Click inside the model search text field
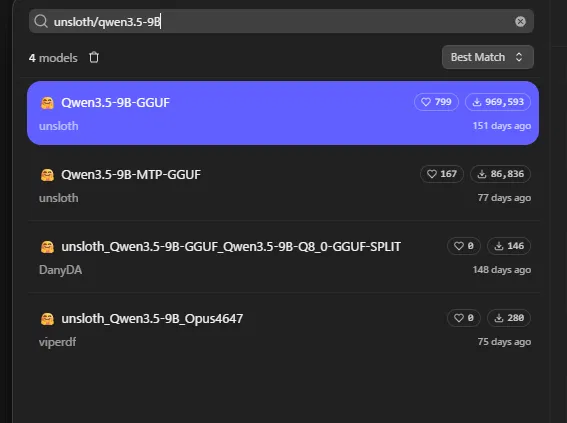 point(281,21)
